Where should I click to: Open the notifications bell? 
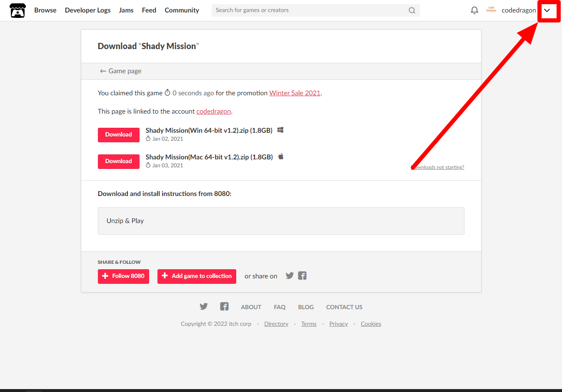[474, 10]
